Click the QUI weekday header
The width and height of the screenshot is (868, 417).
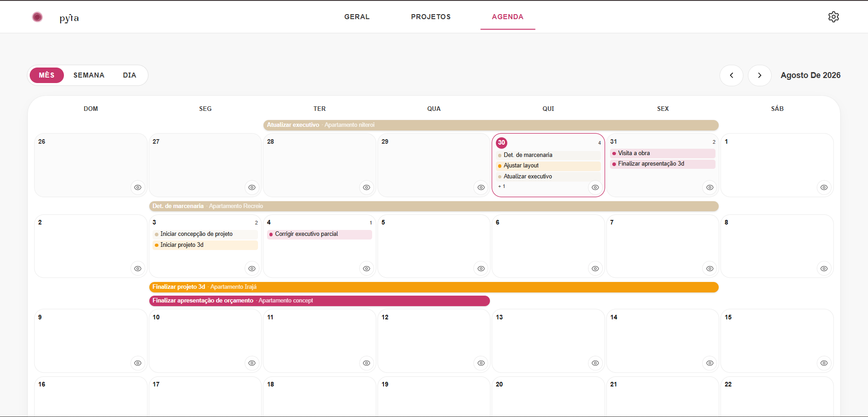click(x=548, y=109)
